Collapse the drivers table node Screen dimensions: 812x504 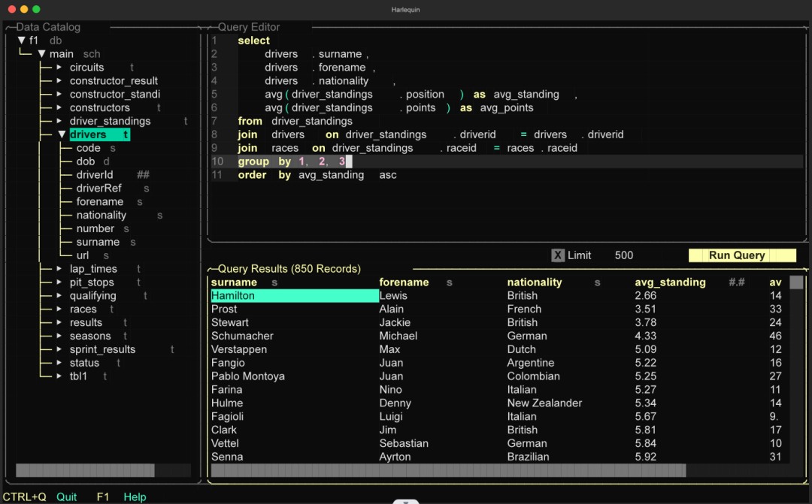point(62,134)
